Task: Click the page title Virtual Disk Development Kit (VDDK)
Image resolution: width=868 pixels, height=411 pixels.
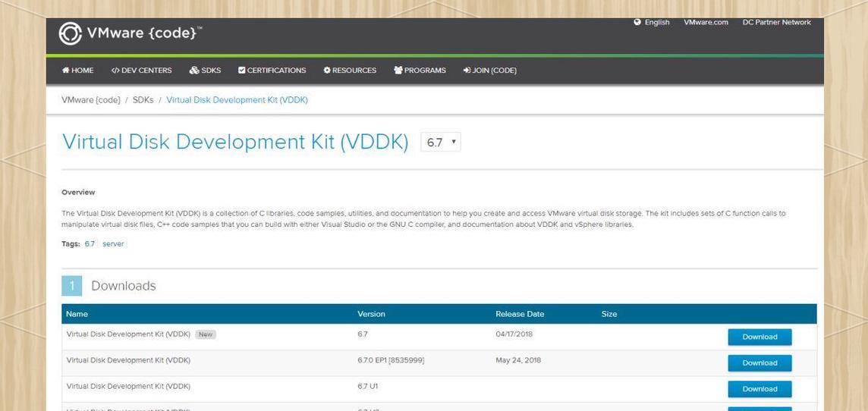Action: [x=235, y=142]
